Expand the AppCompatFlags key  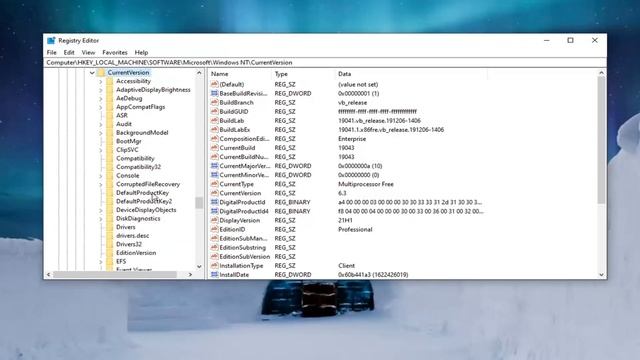[x=100, y=107]
